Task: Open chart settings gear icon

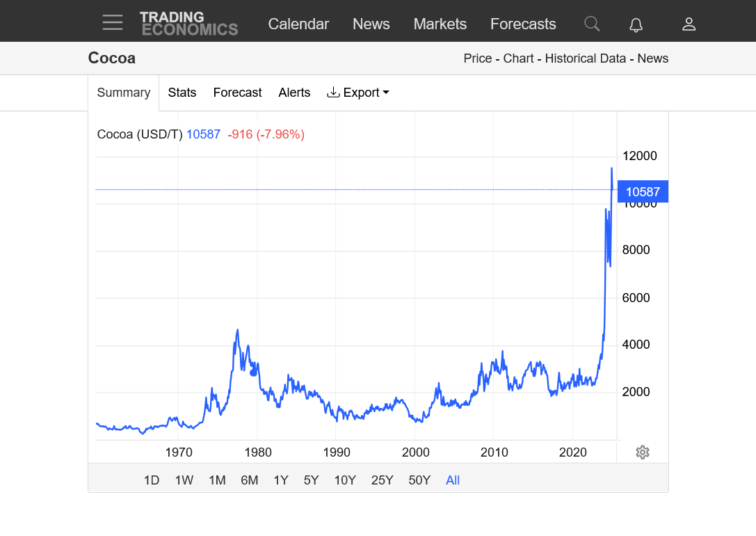Action: 643,452
